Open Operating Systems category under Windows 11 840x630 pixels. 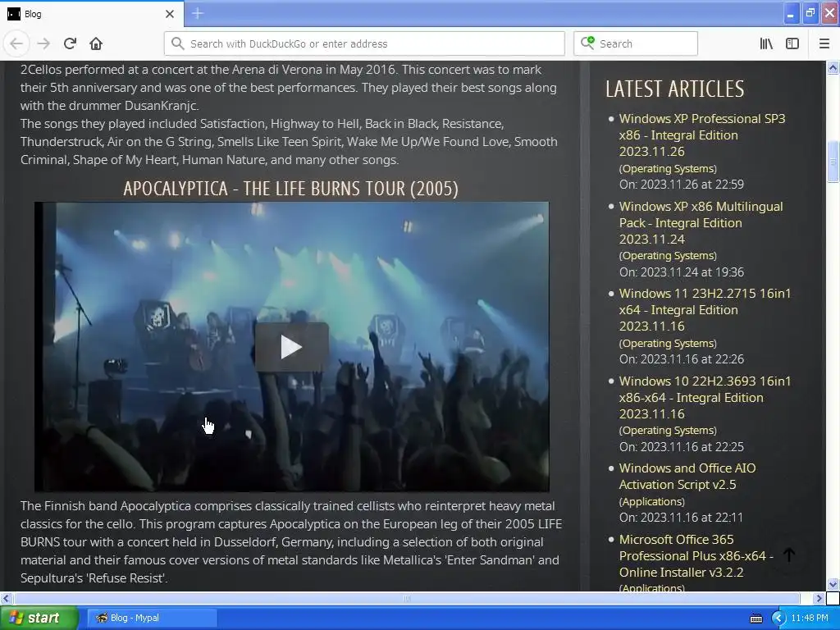coord(668,344)
